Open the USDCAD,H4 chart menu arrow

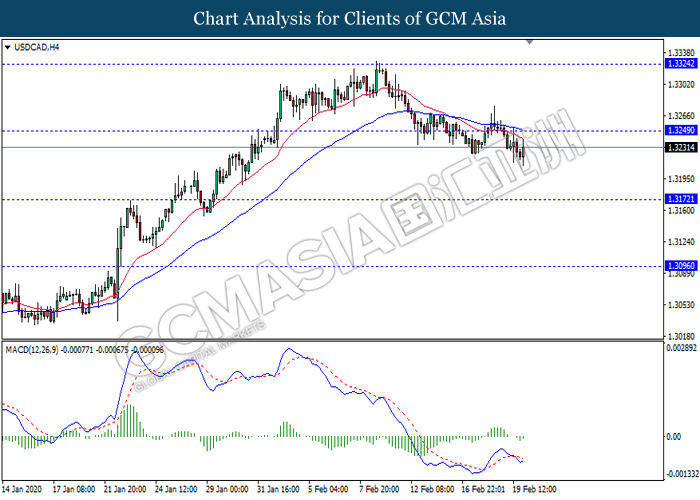coord(7,47)
